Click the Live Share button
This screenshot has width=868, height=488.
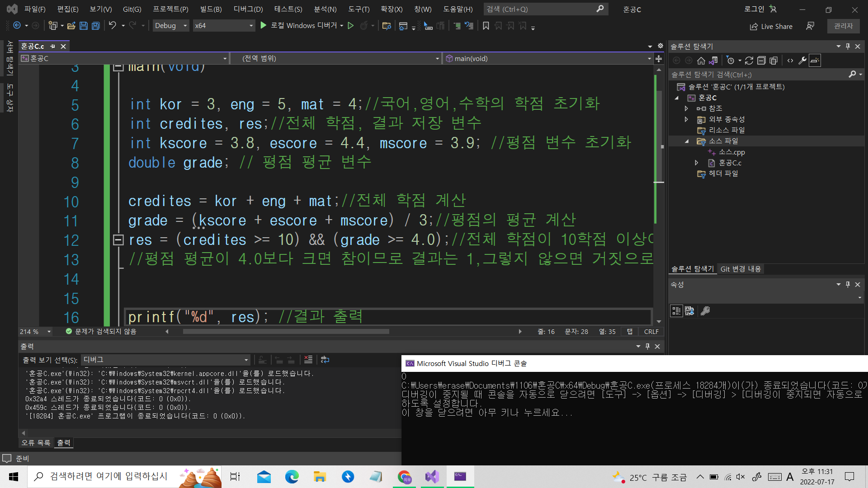pos(771,26)
